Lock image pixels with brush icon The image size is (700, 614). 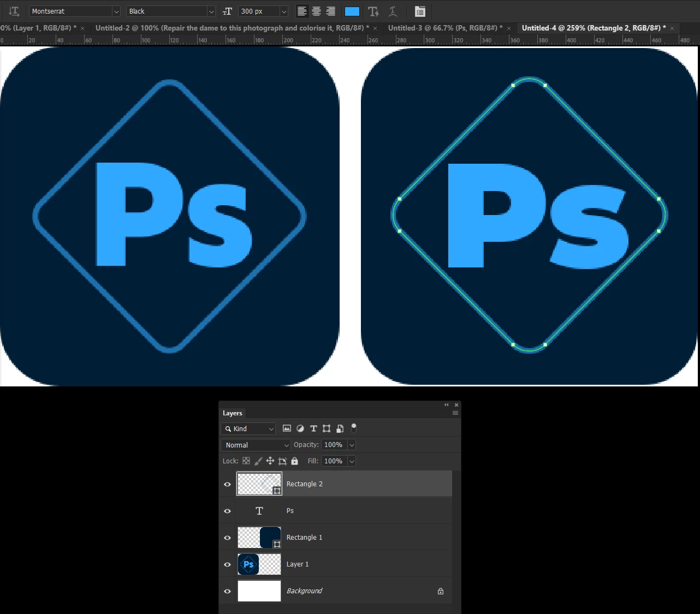pyautogui.click(x=258, y=461)
